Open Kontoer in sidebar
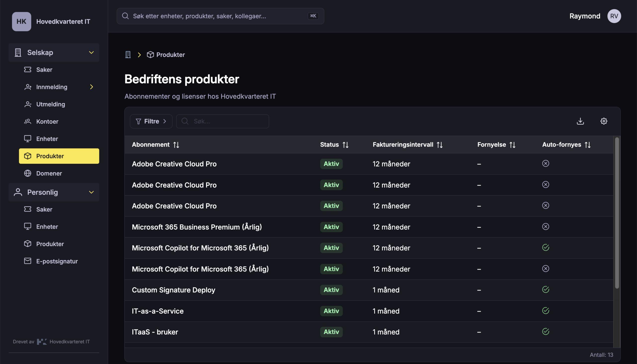This screenshot has width=637, height=364. point(59,121)
